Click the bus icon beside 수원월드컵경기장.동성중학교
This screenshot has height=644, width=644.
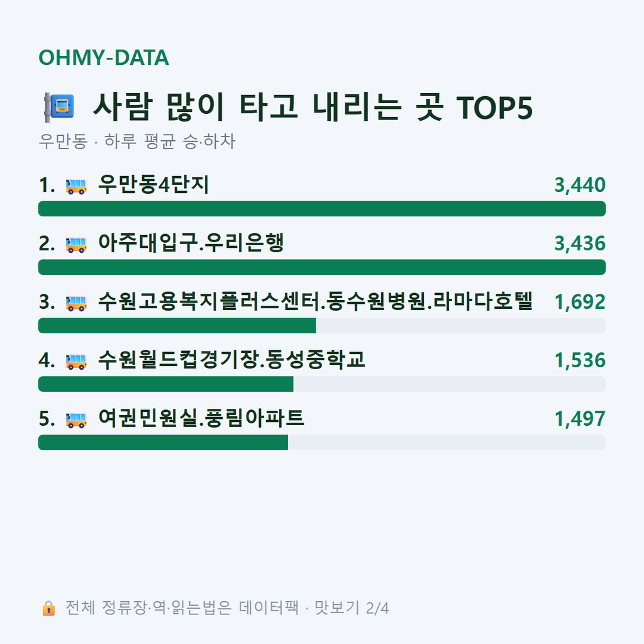click(76, 362)
